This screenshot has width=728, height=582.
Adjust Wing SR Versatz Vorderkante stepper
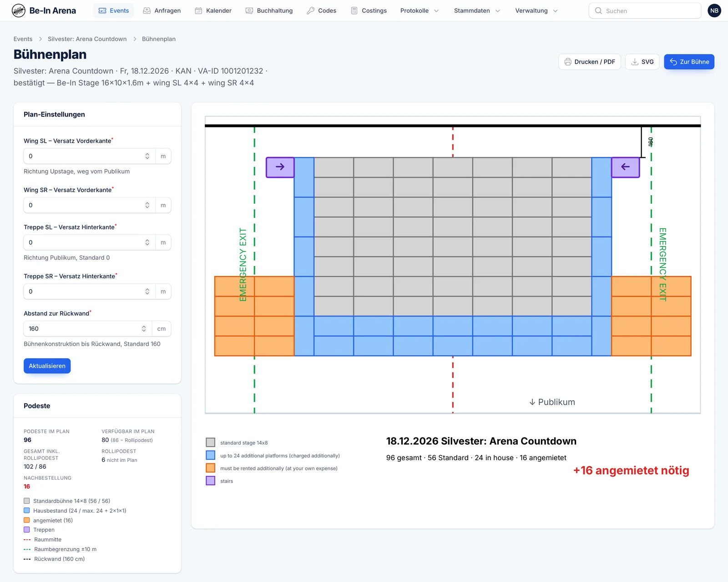tap(147, 205)
